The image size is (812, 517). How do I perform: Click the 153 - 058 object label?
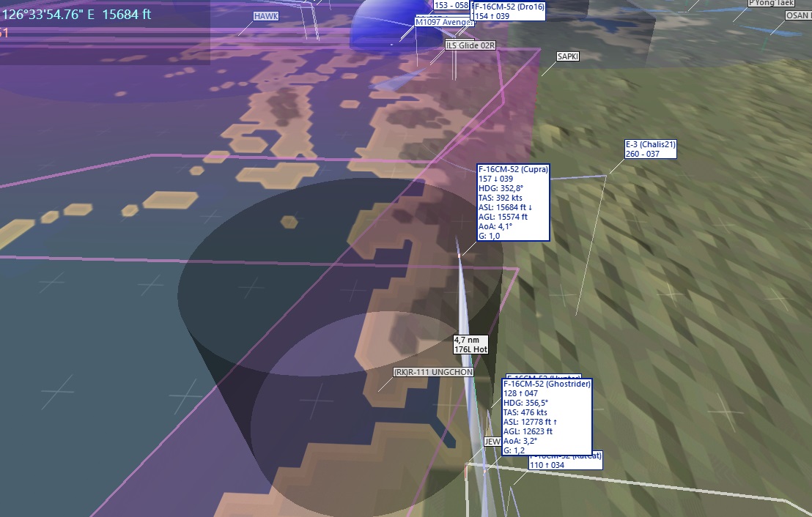tap(451, 5)
